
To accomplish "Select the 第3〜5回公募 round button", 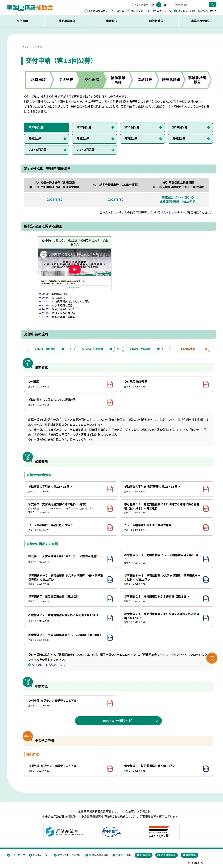I will (47, 150).
